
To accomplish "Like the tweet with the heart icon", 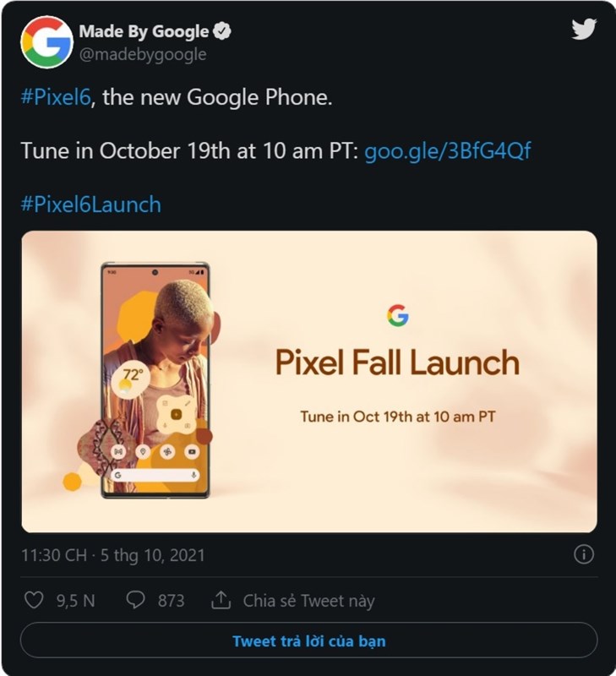I will (x=34, y=597).
